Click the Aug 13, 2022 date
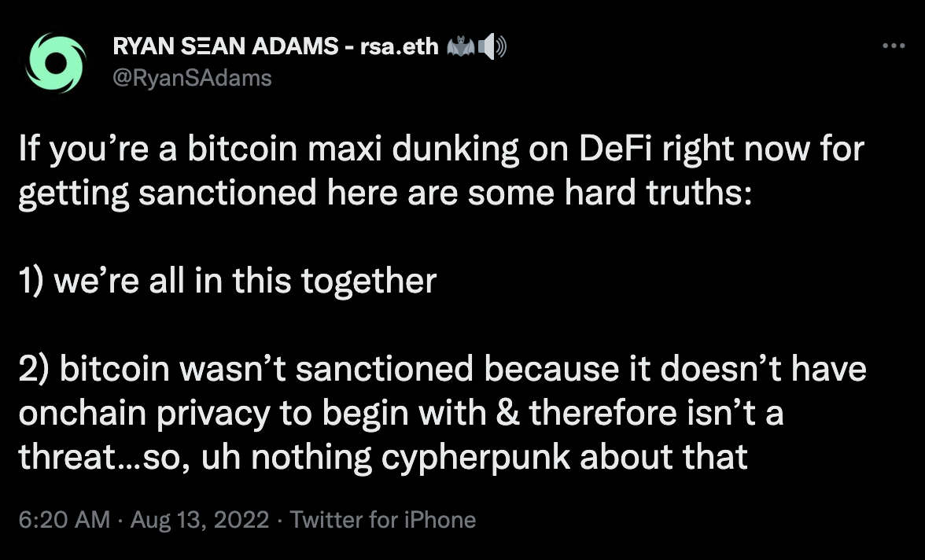The height and width of the screenshot is (560, 925). pos(200,519)
